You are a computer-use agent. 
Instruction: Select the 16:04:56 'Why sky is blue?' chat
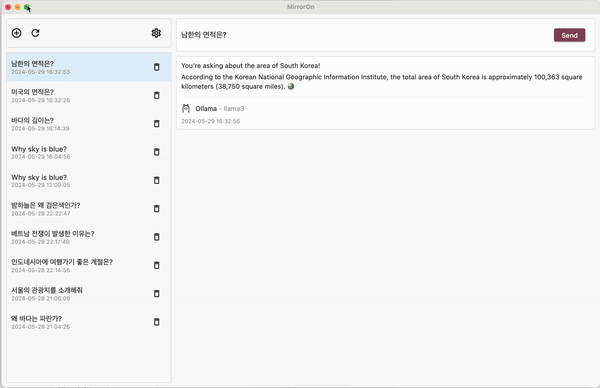pyautogui.click(x=89, y=152)
